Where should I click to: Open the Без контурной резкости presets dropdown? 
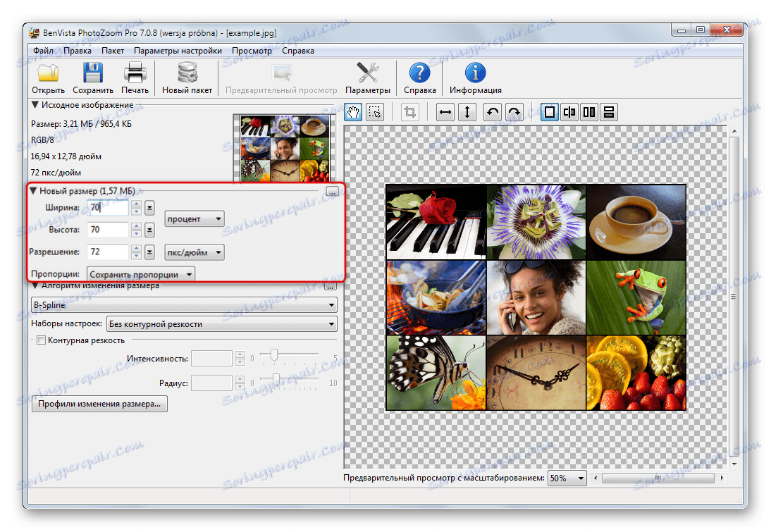(x=222, y=324)
